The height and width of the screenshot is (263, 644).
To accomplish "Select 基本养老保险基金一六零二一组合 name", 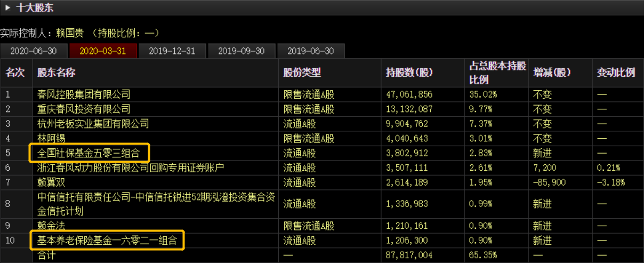I will (107, 240).
